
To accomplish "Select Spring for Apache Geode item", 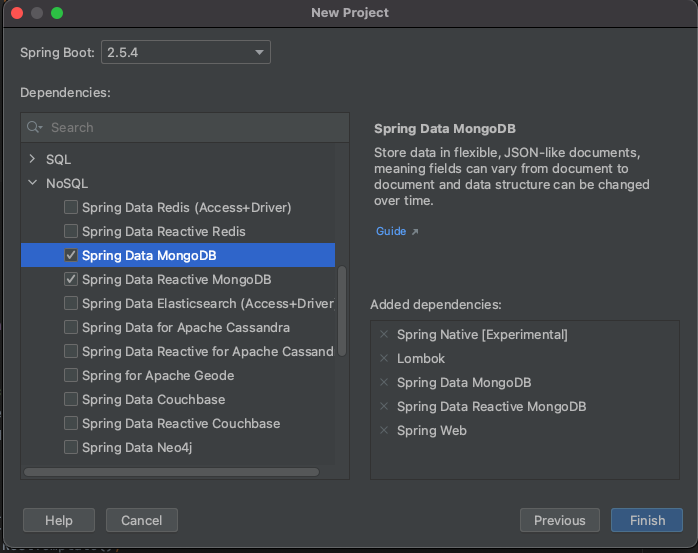I will tap(158, 376).
